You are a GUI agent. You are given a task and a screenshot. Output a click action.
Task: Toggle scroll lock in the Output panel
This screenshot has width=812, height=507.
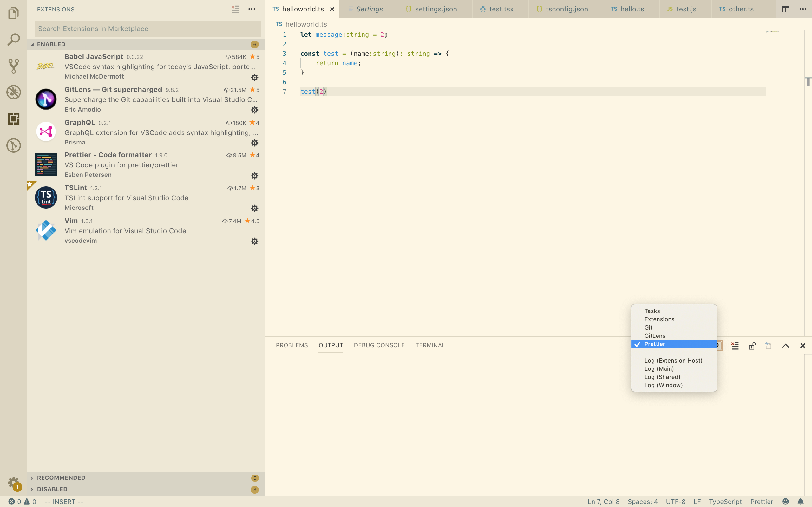(x=752, y=345)
